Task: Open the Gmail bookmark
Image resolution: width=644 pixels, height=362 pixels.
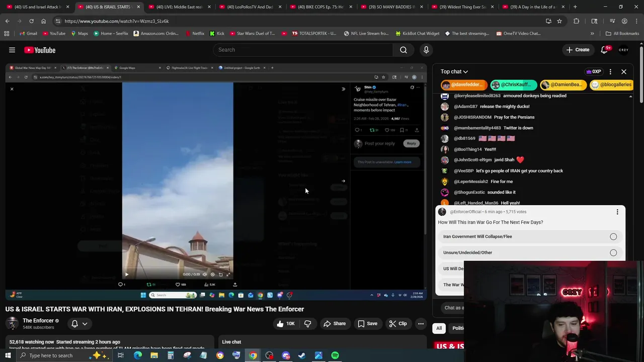Action: (28, 33)
